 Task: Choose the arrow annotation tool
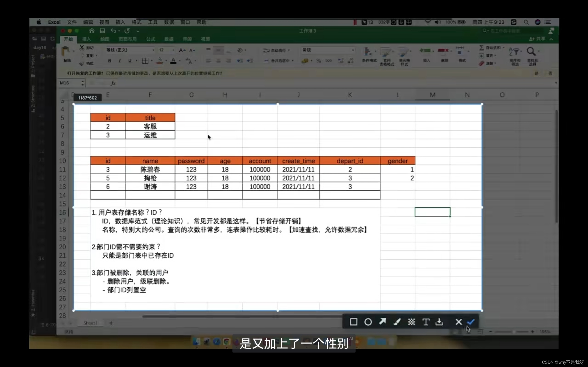click(382, 322)
